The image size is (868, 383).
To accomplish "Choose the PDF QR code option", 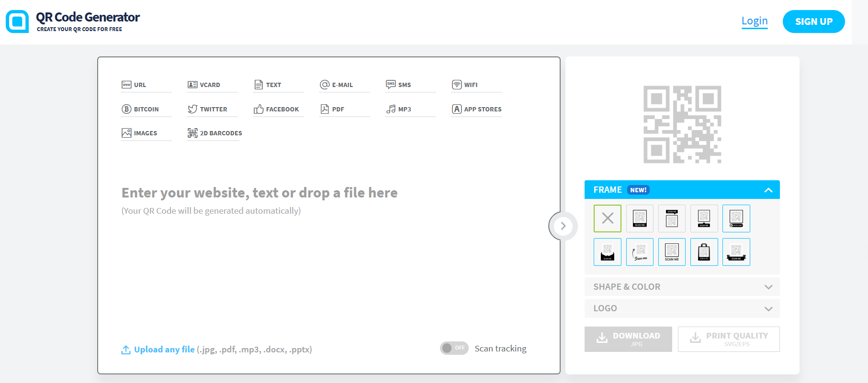I will pyautogui.click(x=344, y=109).
